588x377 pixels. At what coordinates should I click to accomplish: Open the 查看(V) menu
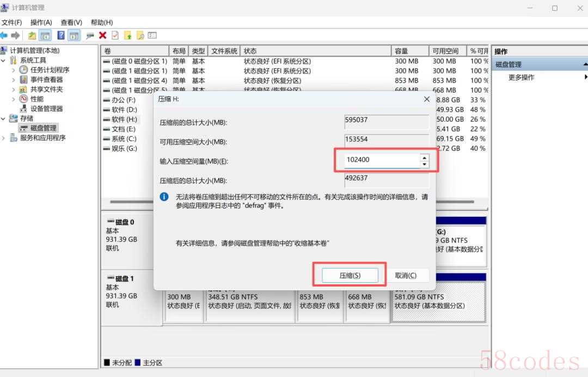pyautogui.click(x=71, y=22)
